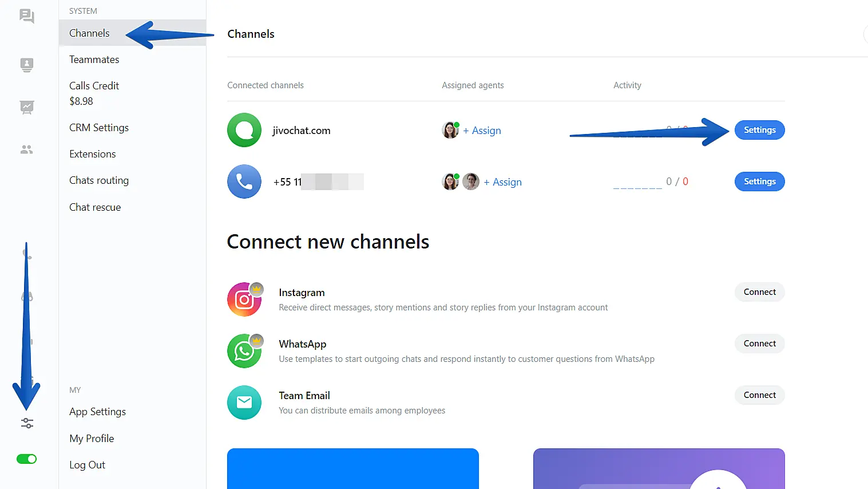
Task: Click the blue phone channel icon
Action: (244, 182)
